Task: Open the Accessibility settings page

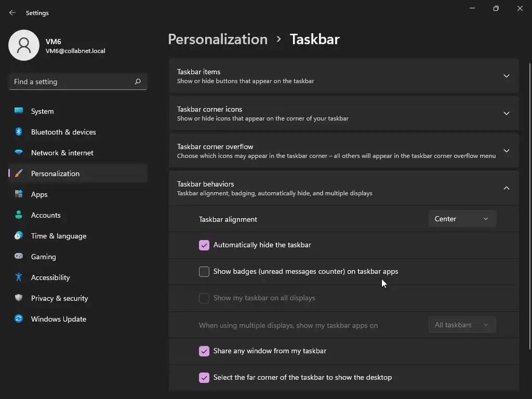Action: coord(50,277)
